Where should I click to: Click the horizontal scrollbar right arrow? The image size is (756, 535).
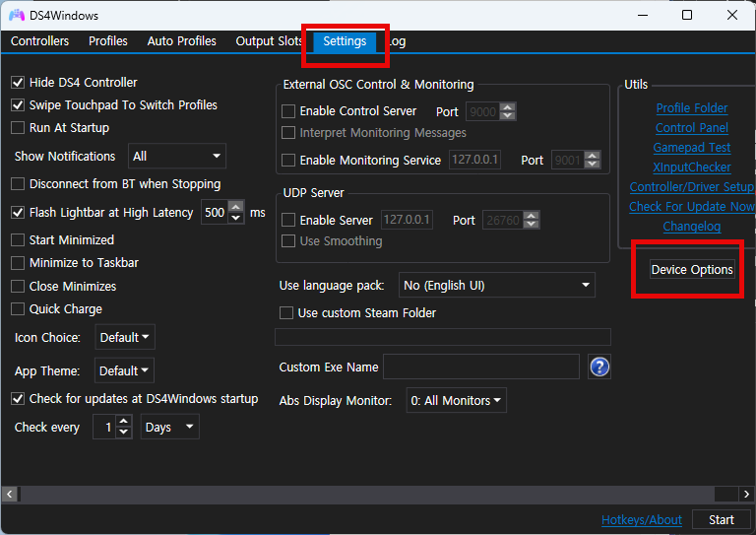pyautogui.click(x=746, y=494)
